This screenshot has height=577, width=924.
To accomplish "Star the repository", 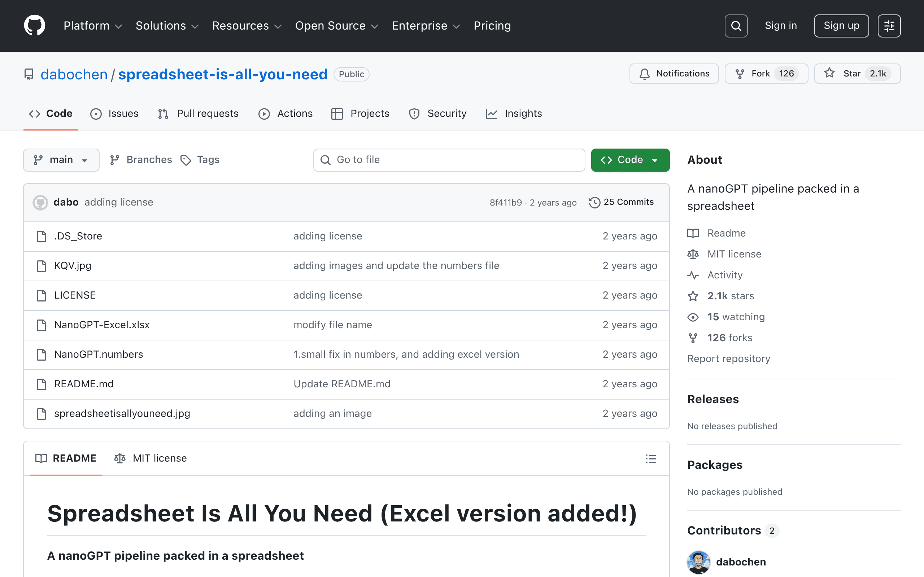I will tap(857, 74).
